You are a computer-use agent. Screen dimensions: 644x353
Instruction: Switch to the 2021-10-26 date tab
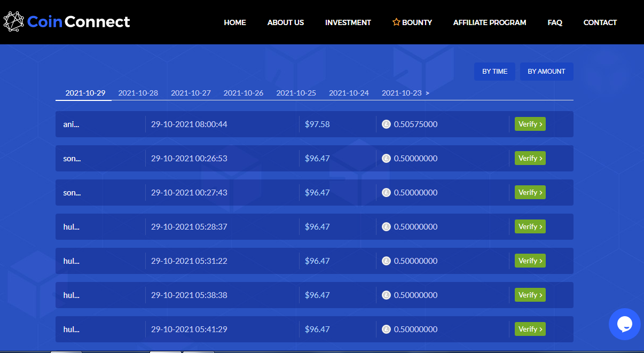[244, 93]
